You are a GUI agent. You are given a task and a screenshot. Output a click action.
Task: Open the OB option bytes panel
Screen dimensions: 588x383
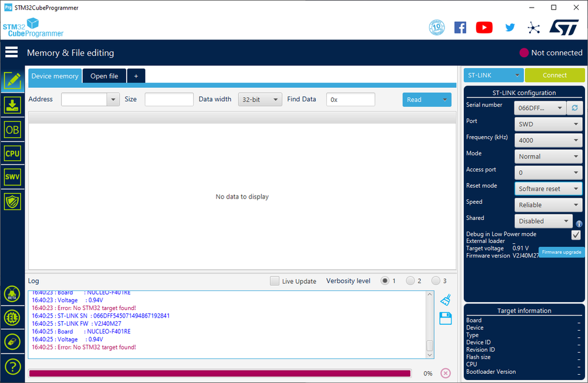pyautogui.click(x=12, y=130)
